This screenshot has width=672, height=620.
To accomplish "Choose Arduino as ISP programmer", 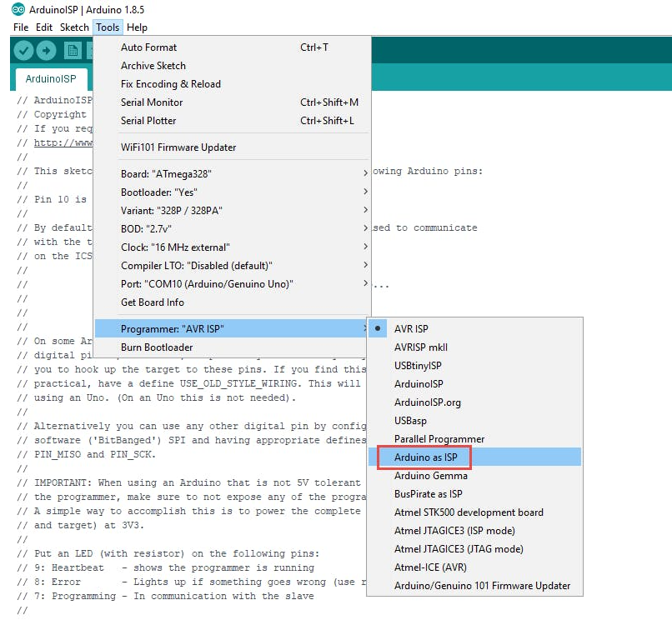I will pos(424,457).
